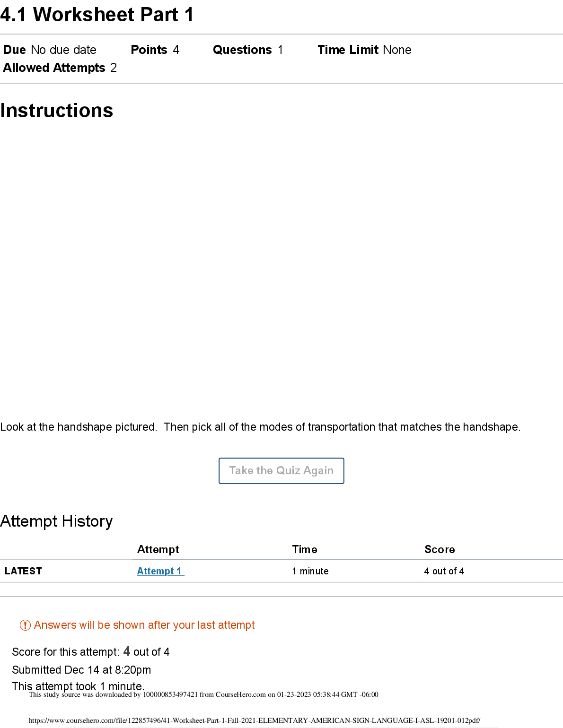Click the Take the Quiz Again button

[x=281, y=471]
